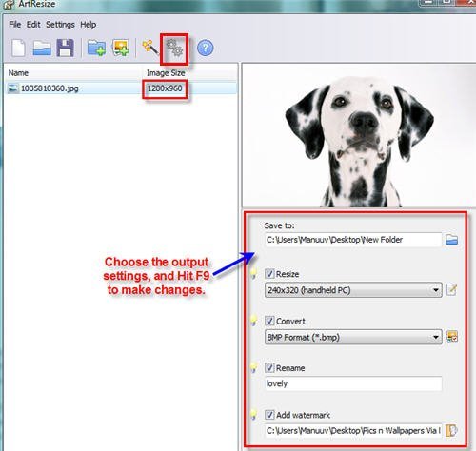
Task: Add images using the picture-plus icon
Action: pyautogui.click(x=121, y=48)
